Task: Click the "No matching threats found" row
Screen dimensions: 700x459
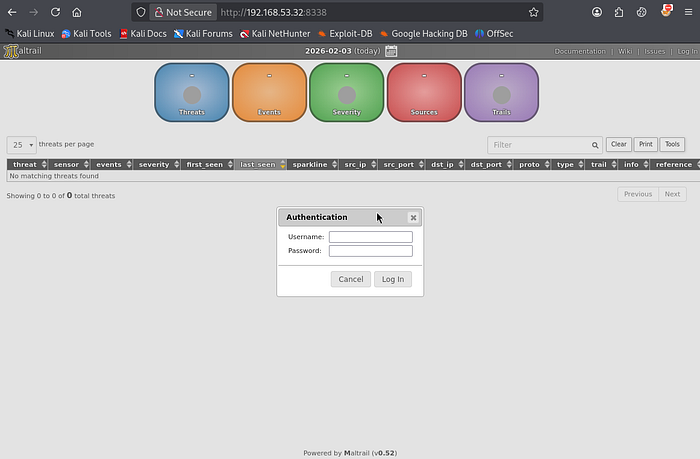Action: tap(353, 176)
